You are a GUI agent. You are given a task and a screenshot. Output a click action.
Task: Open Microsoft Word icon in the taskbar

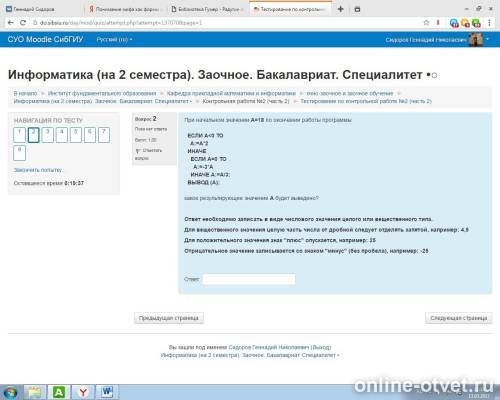click(107, 392)
